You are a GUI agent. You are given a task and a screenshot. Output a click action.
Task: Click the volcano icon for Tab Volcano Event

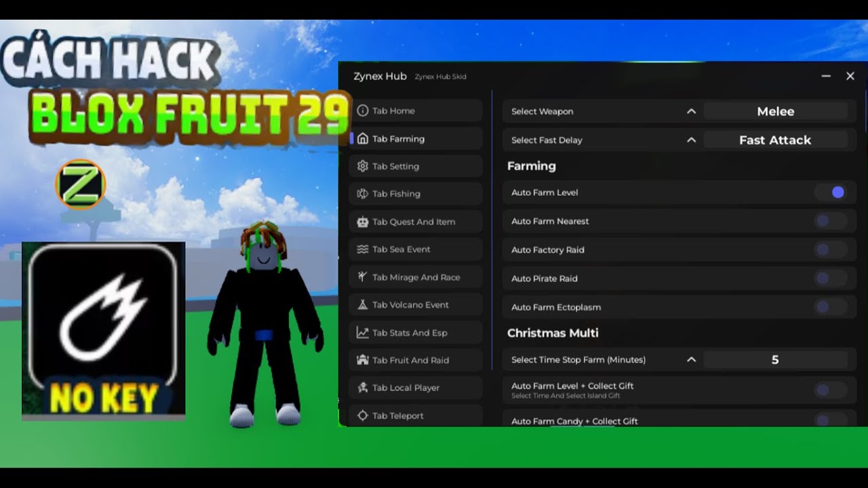tap(363, 304)
